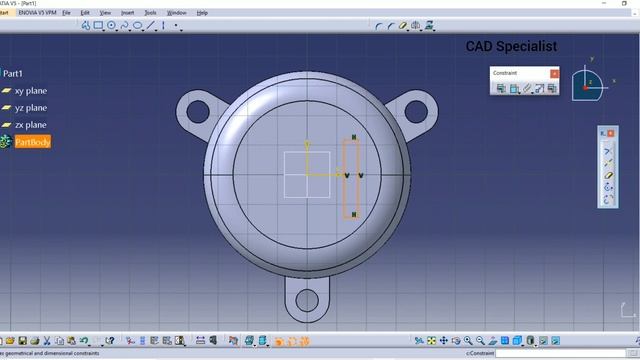Open a file with the folder icon
The height and width of the screenshot is (360, 640).
coord(10,340)
